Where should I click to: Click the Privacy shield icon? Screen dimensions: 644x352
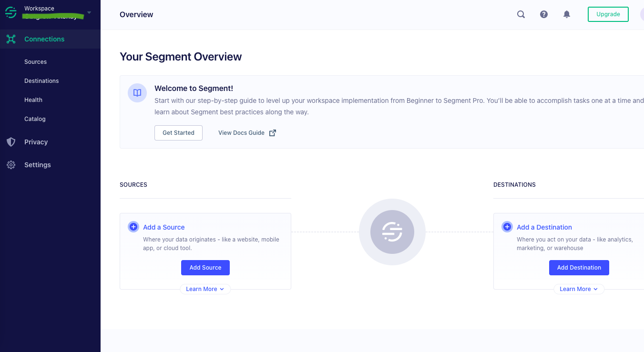click(11, 142)
